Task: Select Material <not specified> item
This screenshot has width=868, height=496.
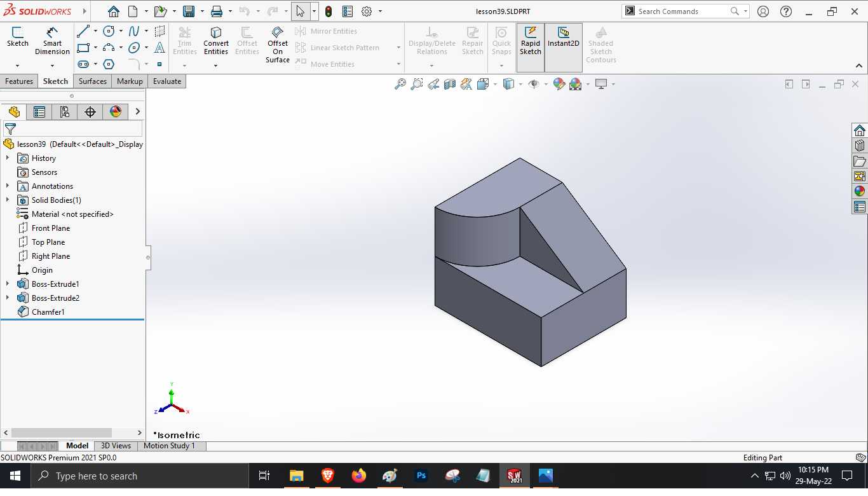Action: [72, 214]
